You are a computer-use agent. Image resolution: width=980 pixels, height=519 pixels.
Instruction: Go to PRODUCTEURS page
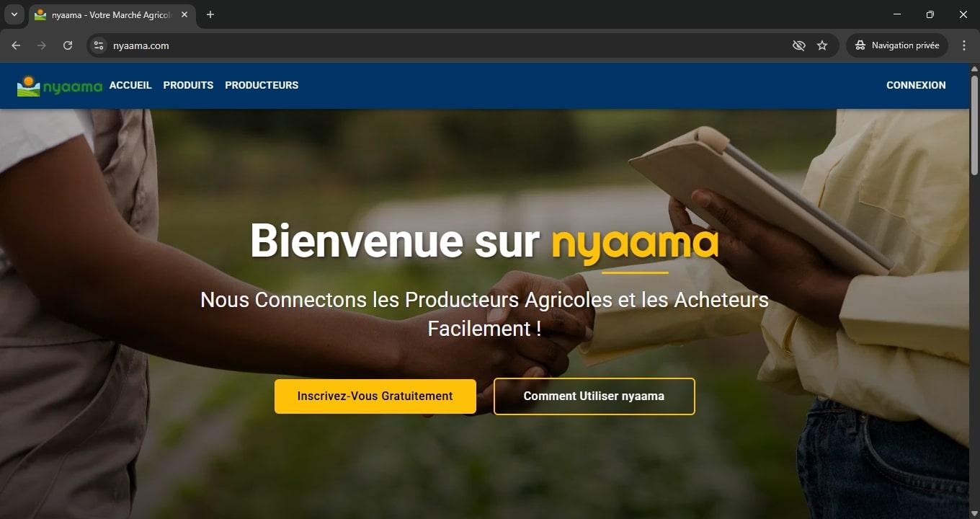pos(262,85)
